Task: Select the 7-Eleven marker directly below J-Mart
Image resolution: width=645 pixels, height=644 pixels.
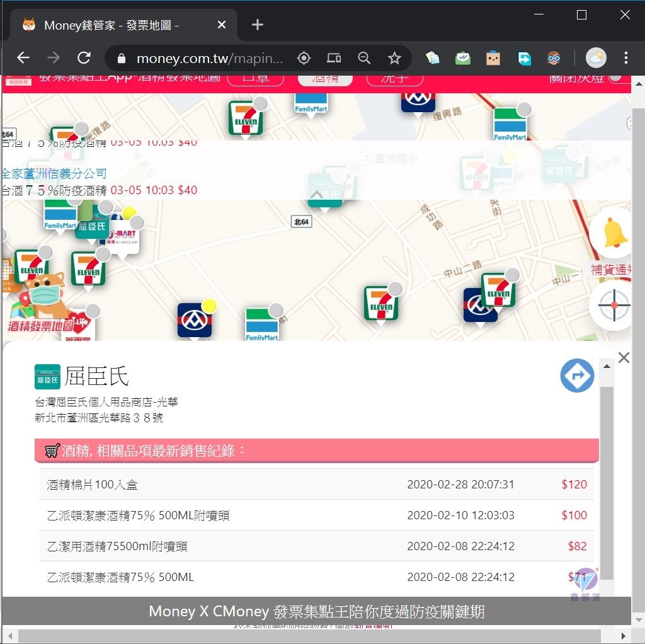Action: click(x=88, y=270)
